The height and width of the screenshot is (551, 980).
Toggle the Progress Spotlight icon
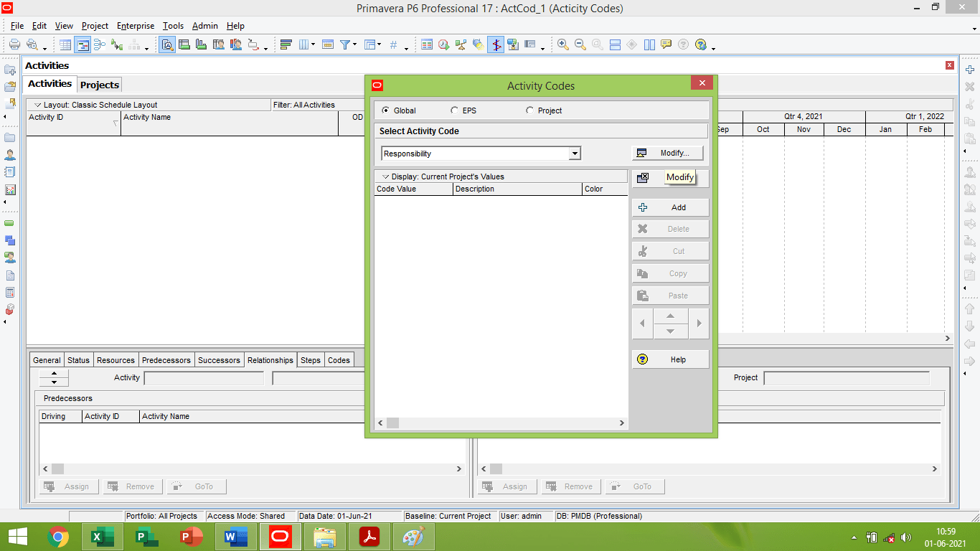click(x=479, y=44)
